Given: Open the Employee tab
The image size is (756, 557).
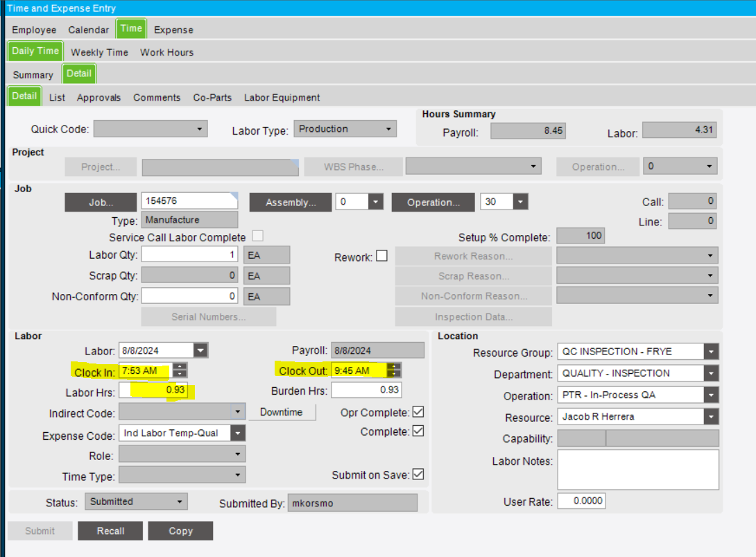Looking at the screenshot, I should tap(34, 30).
